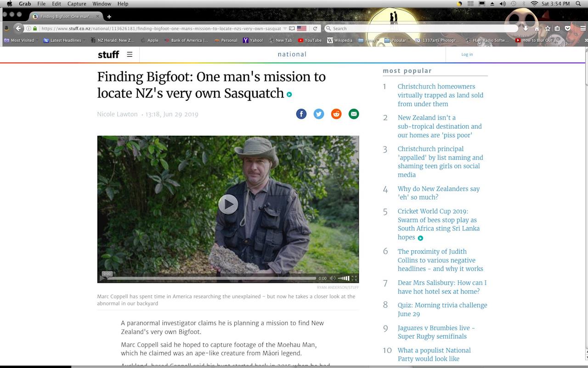Expand the Popular bookmarks folder
This screenshot has width=588, height=368.
pos(395,40)
